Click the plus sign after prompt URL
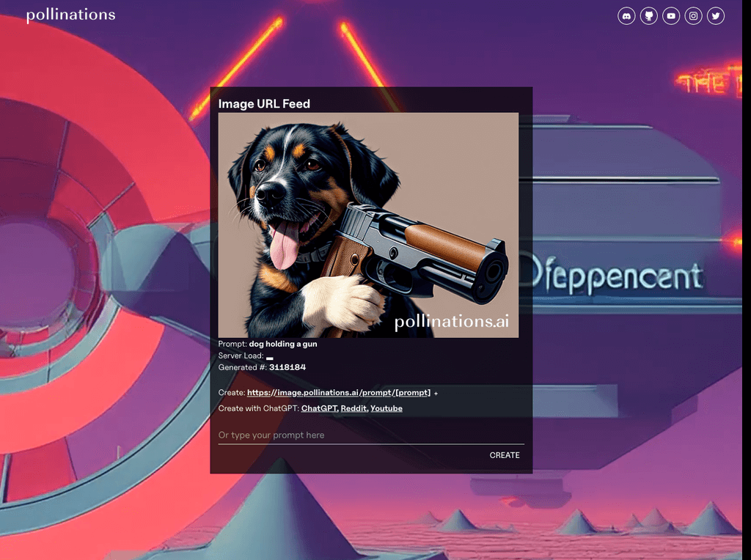Viewport: 751px width, 560px height. [436, 394]
